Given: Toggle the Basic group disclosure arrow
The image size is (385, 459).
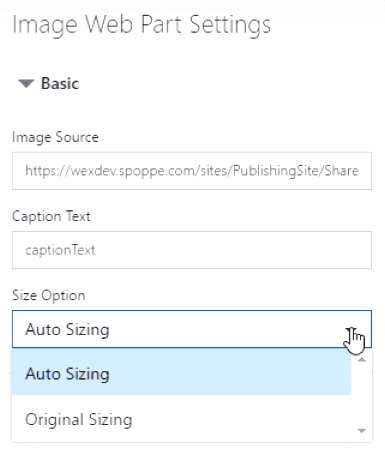Looking at the screenshot, I should click(x=26, y=83).
